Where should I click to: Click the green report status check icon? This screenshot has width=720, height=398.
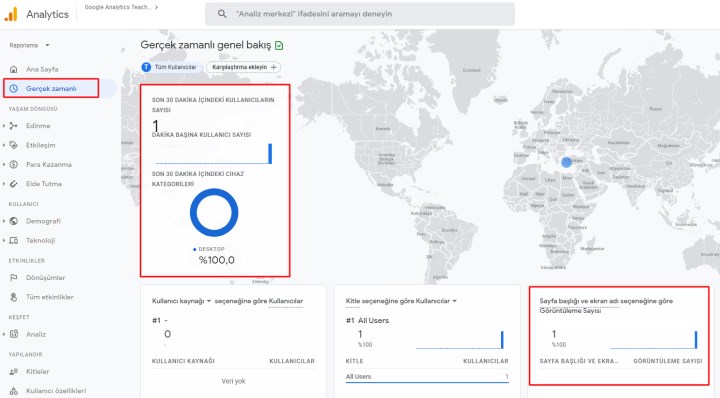[279, 45]
